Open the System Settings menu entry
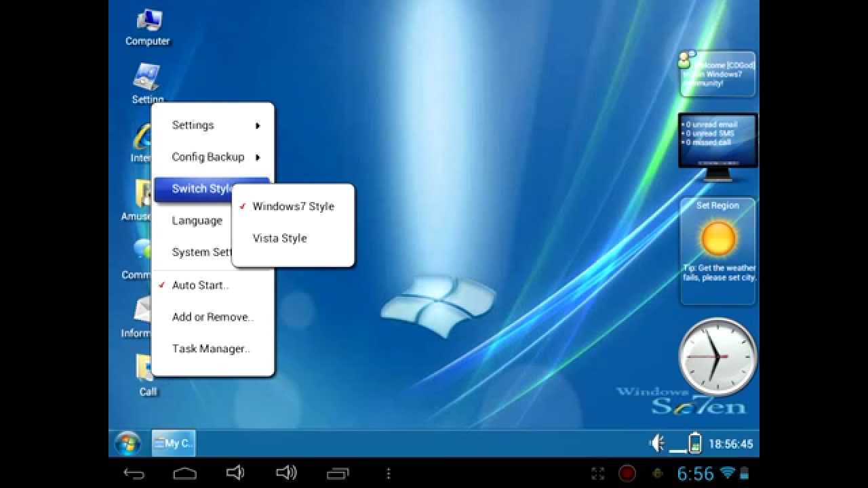The image size is (868, 488). click(201, 252)
